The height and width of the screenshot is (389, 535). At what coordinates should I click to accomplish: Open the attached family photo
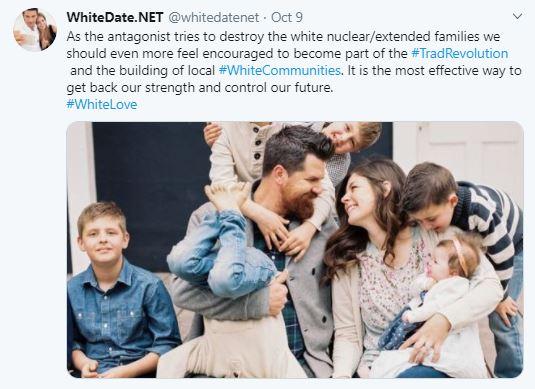295,249
